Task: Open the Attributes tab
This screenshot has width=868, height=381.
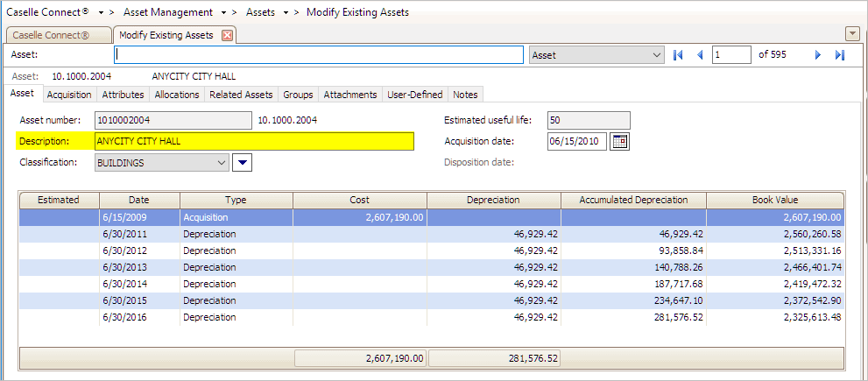Action: (123, 95)
